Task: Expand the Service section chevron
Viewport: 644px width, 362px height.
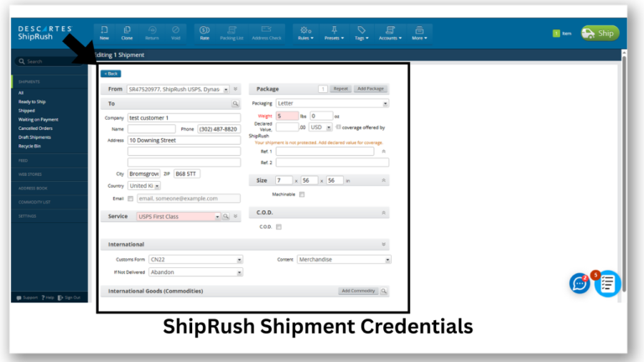Action: pos(236,216)
